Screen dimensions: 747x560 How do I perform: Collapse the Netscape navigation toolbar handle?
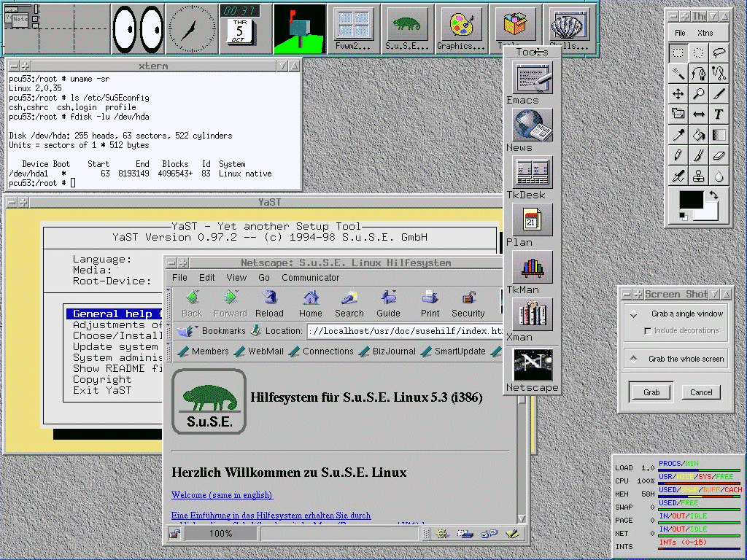point(169,304)
